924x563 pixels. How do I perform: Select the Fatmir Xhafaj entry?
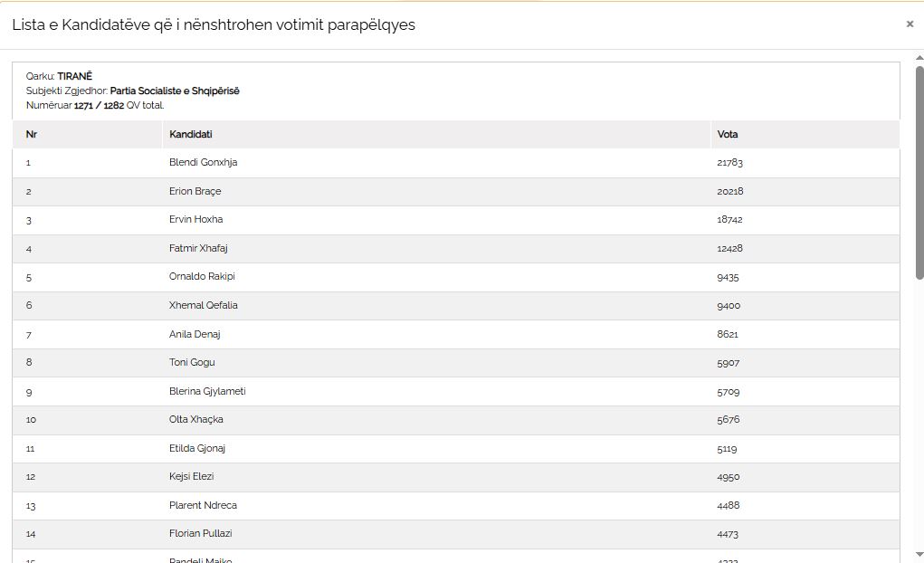199,248
